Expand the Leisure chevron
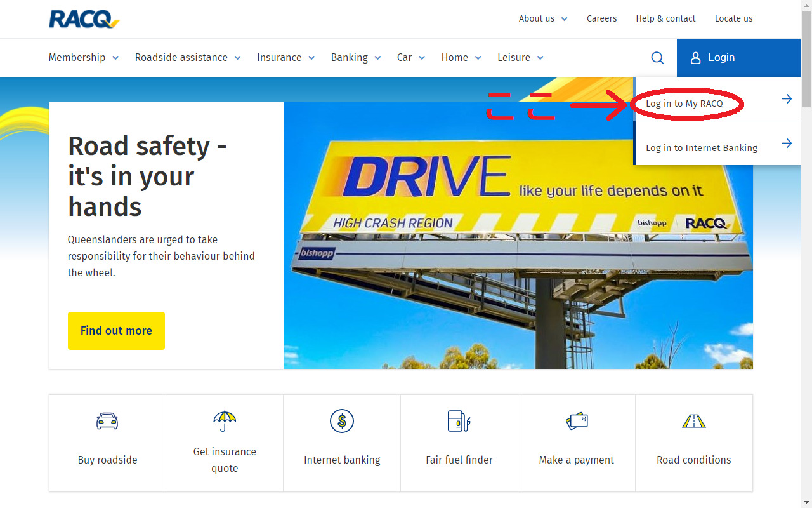The image size is (812, 508). 540,58
